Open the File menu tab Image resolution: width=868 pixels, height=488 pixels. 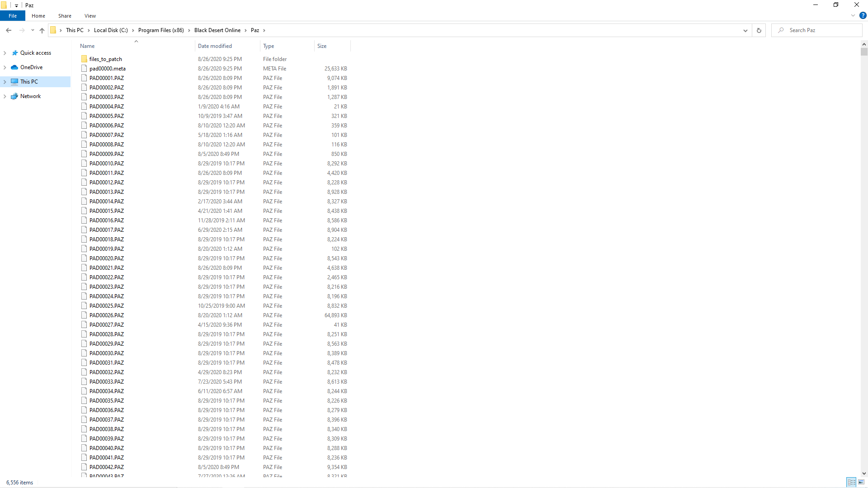tap(13, 16)
